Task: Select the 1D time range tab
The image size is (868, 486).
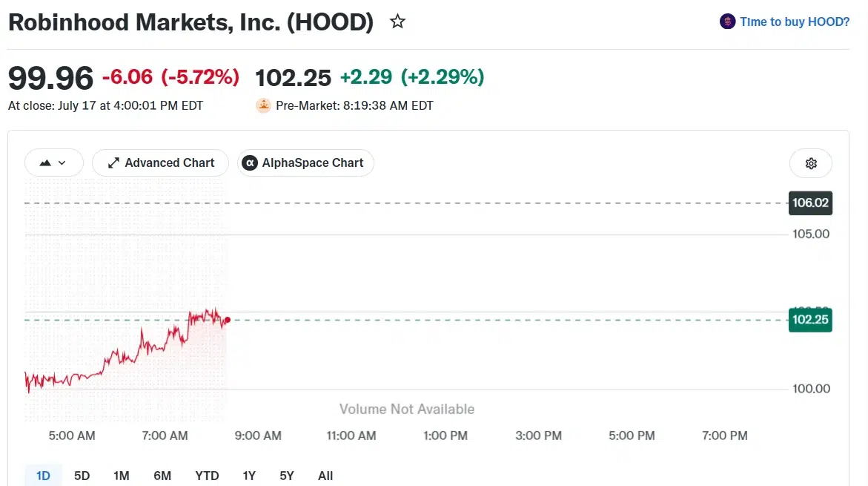Action: point(43,476)
